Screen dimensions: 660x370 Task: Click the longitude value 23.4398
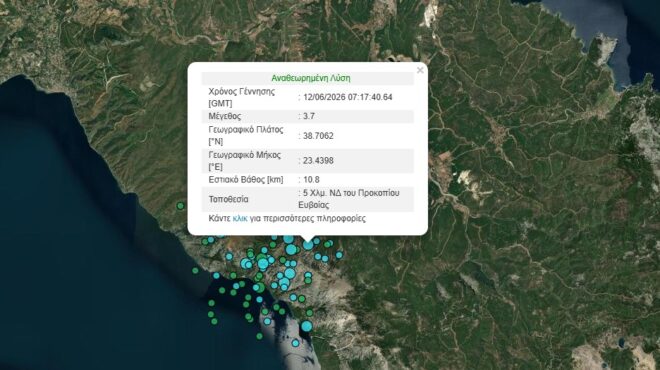(x=318, y=161)
